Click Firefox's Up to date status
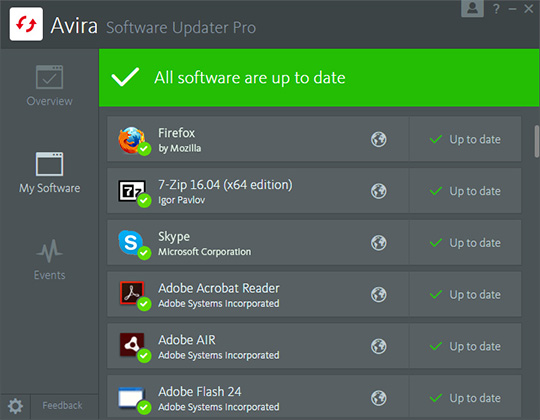Viewport: 540px width, 420px height. tap(465, 139)
